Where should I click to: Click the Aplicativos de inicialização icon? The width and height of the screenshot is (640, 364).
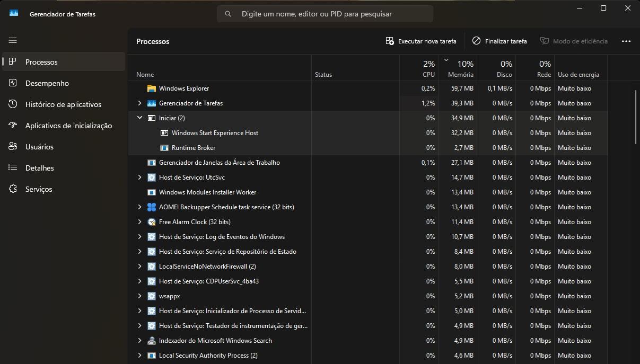coord(13,126)
